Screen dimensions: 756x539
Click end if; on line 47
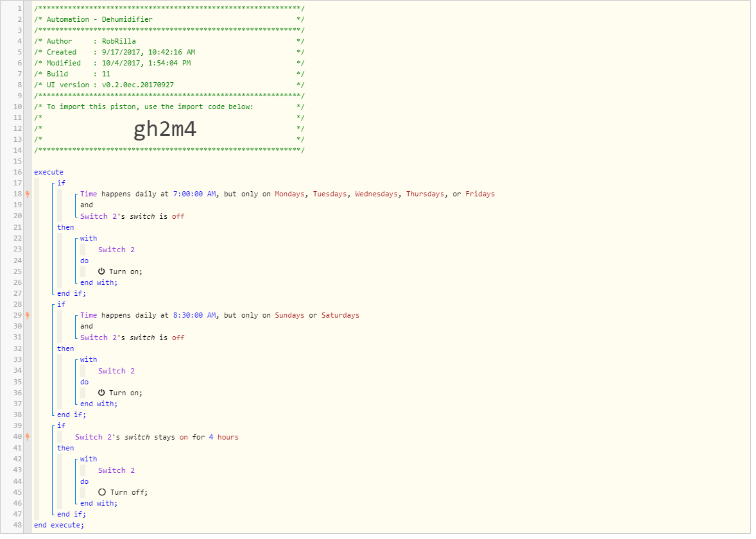(x=71, y=515)
